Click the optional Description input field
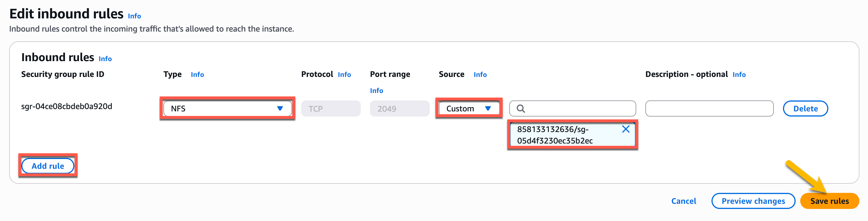This screenshot has width=868, height=221. tap(709, 108)
